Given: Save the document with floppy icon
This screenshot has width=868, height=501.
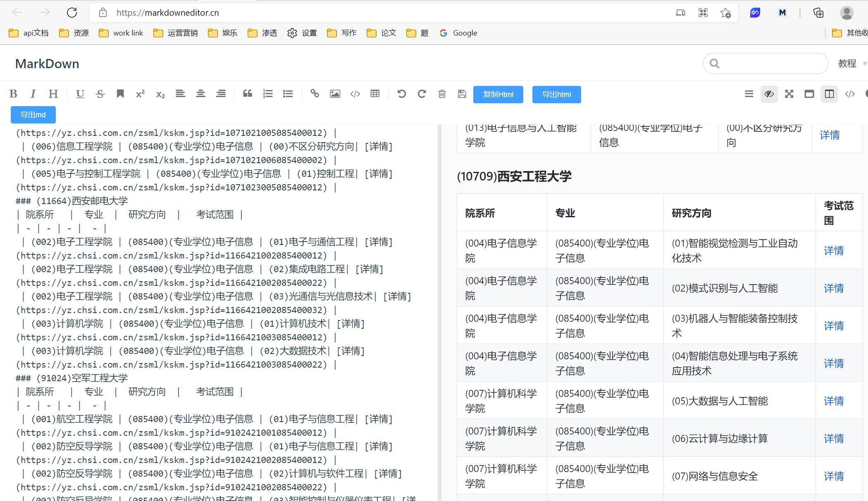Looking at the screenshot, I should [x=462, y=94].
